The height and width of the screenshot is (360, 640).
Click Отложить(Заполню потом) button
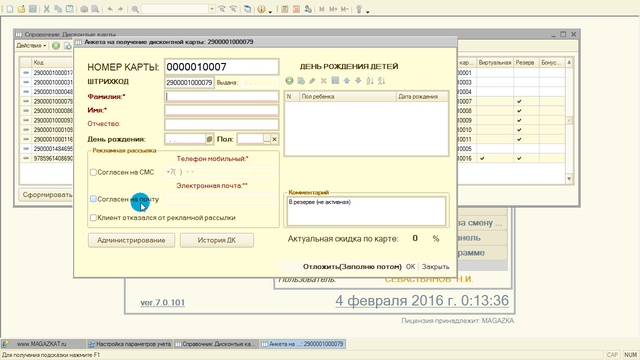pos(352,267)
